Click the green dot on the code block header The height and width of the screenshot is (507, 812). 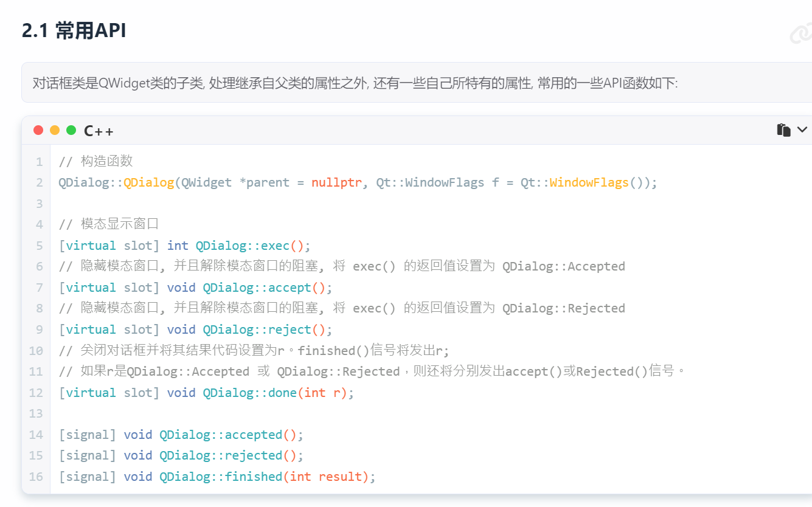coord(71,129)
